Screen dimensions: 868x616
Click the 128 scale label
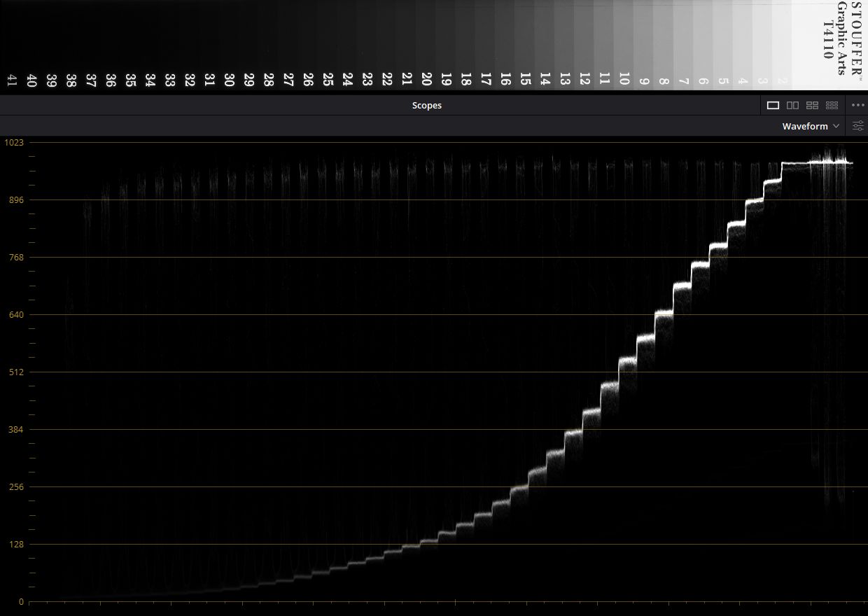(x=15, y=545)
